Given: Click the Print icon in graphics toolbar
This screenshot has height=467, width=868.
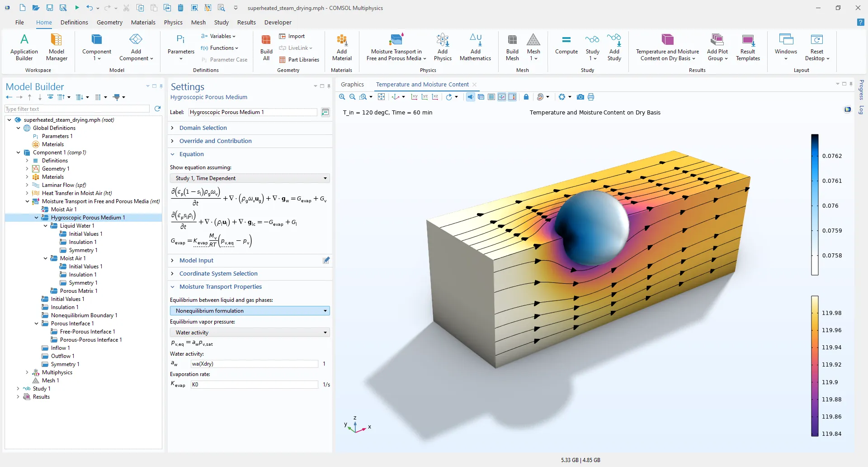Looking at the screenshot, I should click(591, 97).
